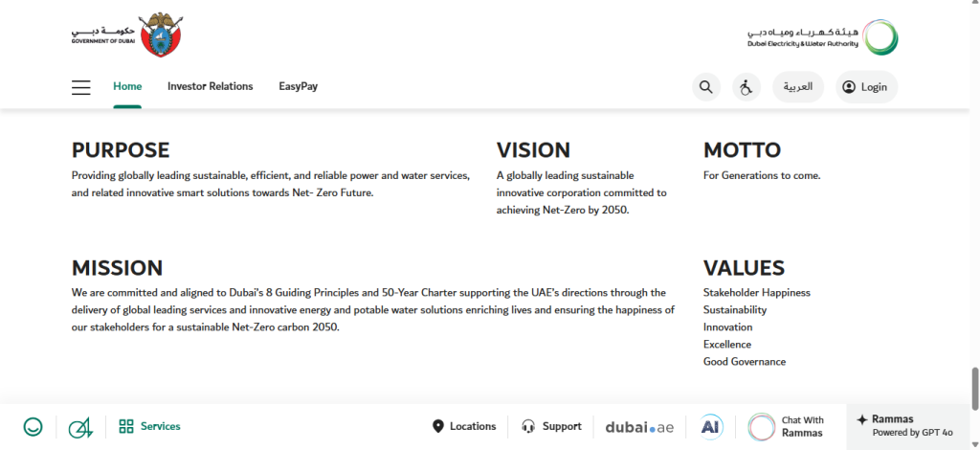Go to Investor Relations menu item

[x=210, y=87]
